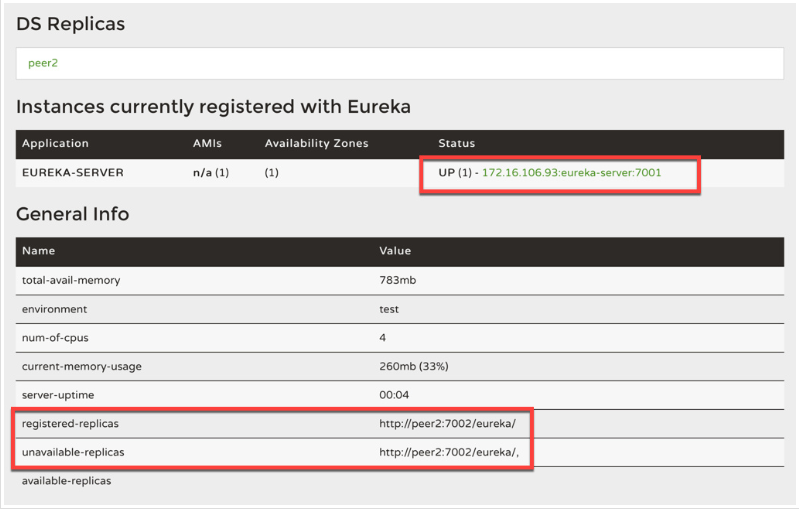Select the 783mb value
The height and width of the screenshot is (512, 799).
(x=397, y=280)
